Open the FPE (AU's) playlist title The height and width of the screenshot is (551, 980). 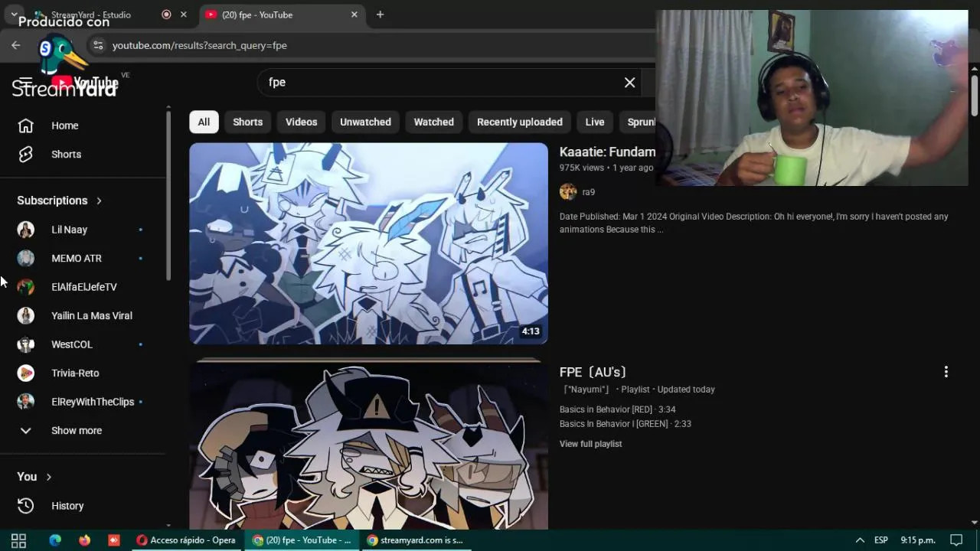(593, 372)
